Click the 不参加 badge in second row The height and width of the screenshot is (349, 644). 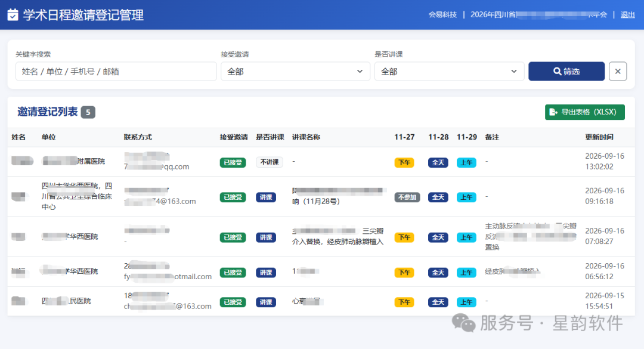407,197
